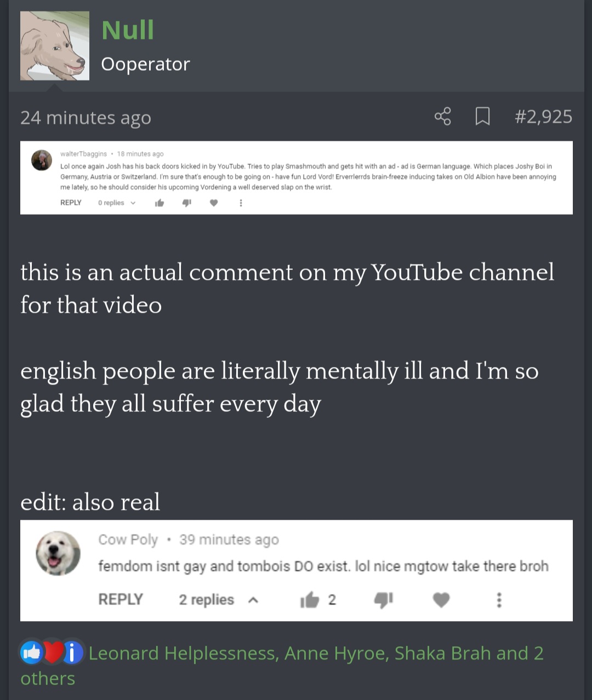Click Cow Poly's dog avatar

(x=58, y=553)
